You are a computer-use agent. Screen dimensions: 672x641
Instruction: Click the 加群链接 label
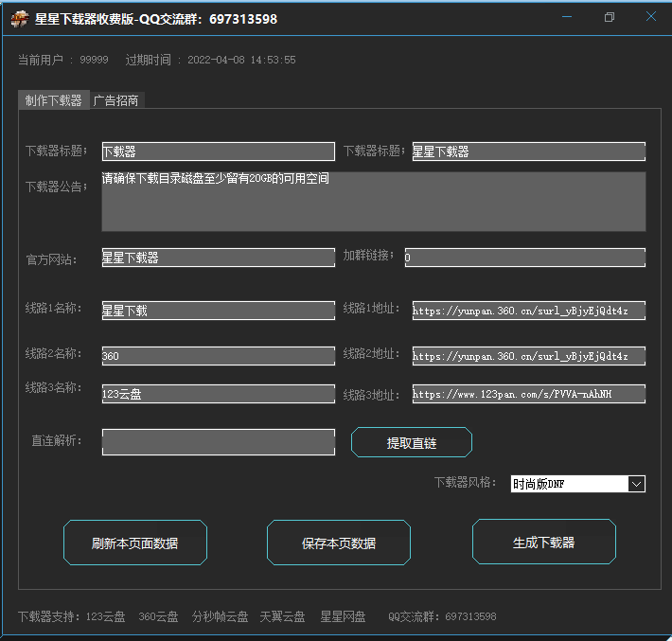pyautogui.click(x=368, y=255)
